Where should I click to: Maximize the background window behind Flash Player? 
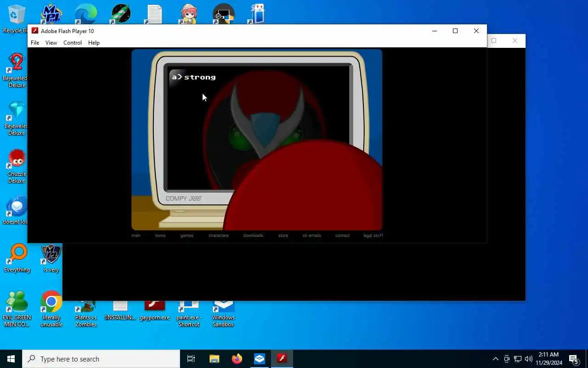tap(494, 40)
